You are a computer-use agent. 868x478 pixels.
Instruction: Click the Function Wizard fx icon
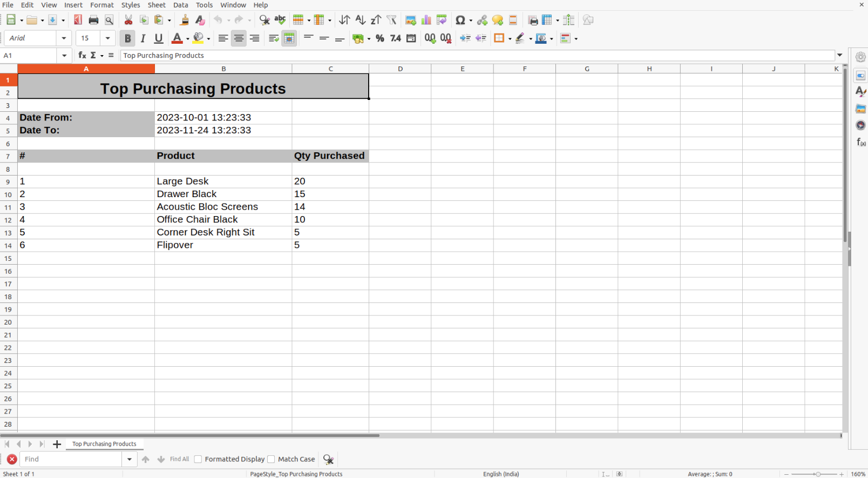(x=82, y=55)
